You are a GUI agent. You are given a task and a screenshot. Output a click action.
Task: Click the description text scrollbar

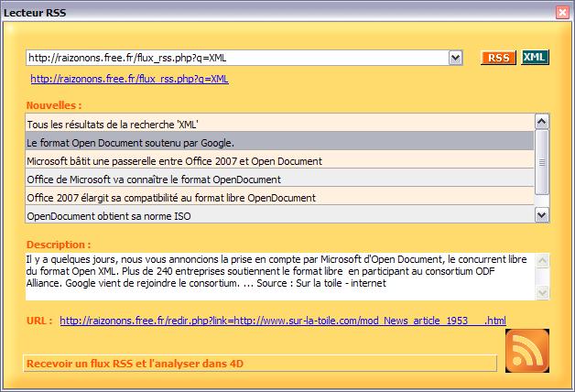[x=541, y=276]
